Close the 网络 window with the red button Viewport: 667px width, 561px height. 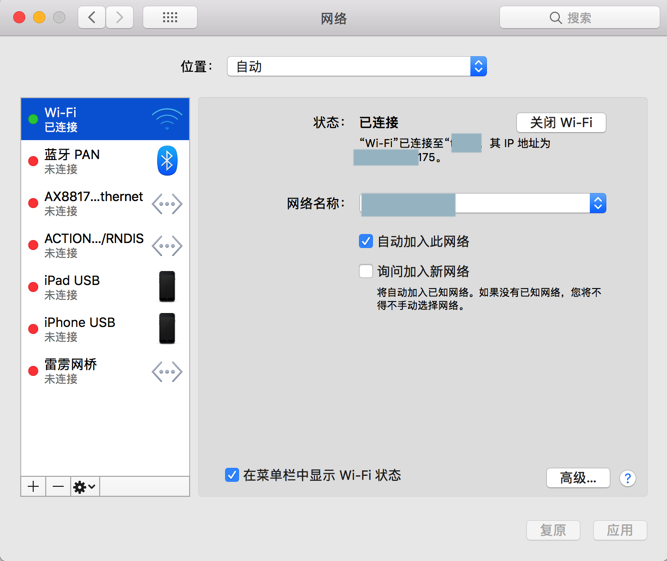tap(19, 17)
